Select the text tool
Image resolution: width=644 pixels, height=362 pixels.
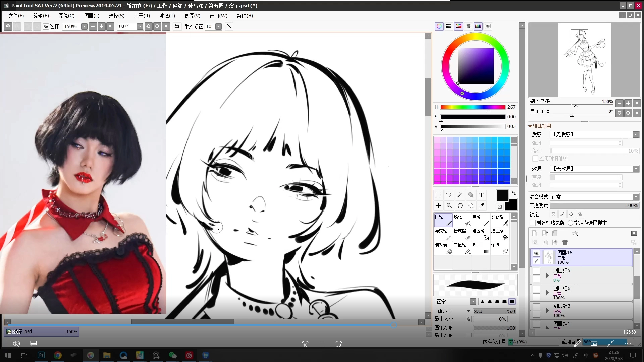click(x=481, y=195)
